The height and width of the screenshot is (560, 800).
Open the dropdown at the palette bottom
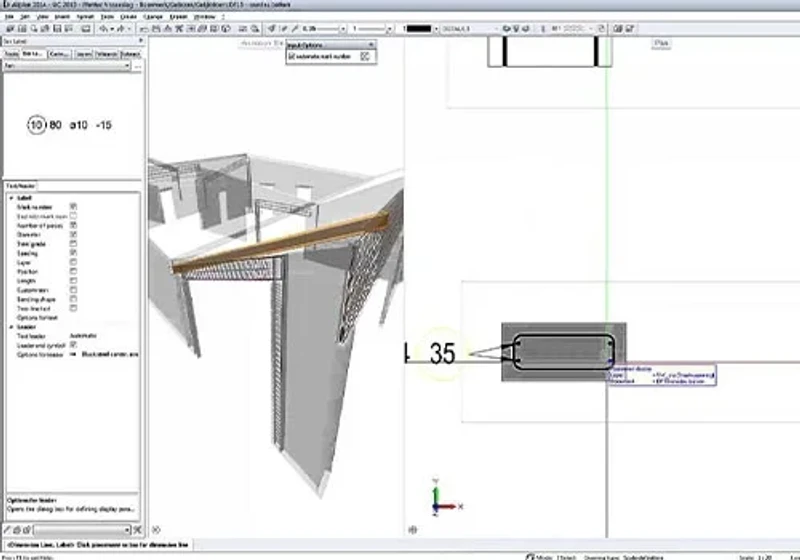[x=82, y=530]
